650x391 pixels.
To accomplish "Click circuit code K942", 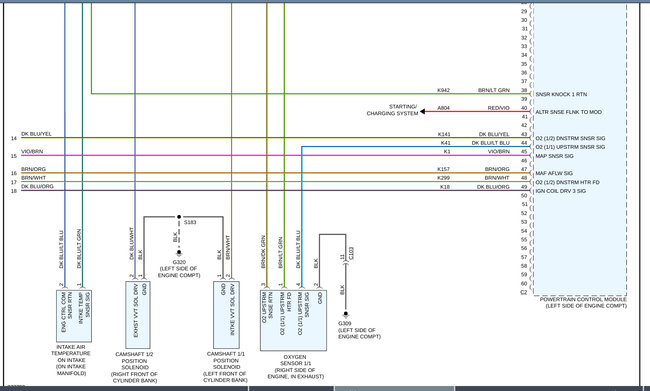I will point(443,90).
